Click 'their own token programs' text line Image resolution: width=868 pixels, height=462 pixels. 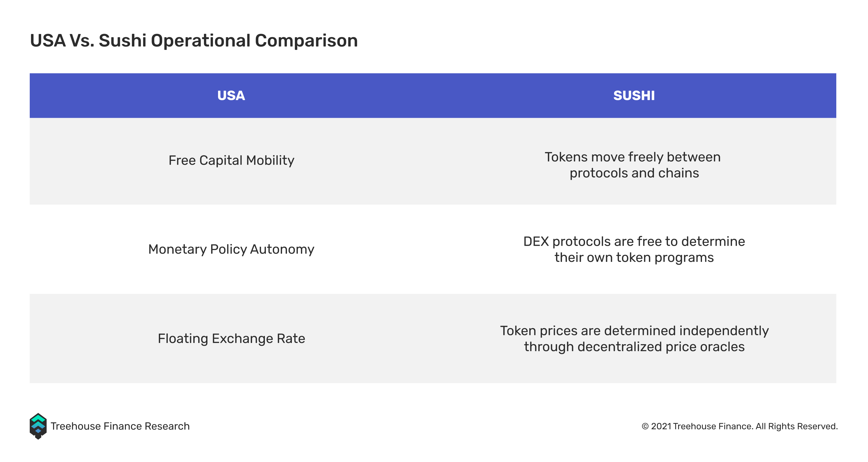634,258
